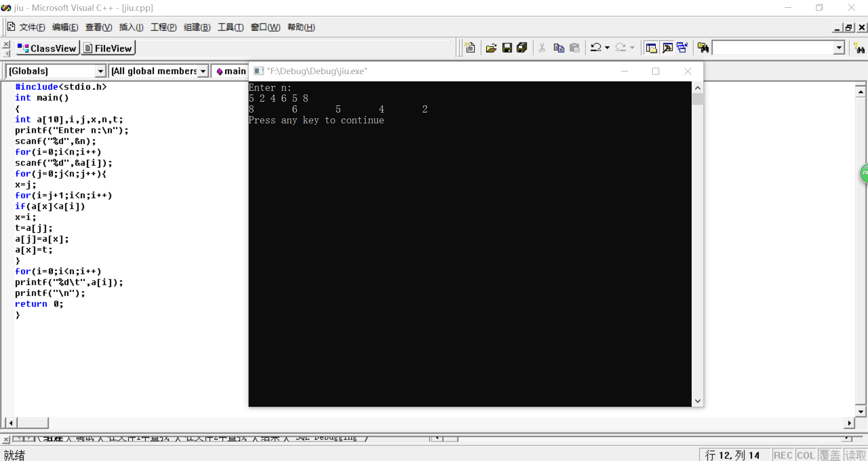Screen dimensions: 868x461
Task: Toggle the Workspace window icon
Action: (x=651, y=47)
